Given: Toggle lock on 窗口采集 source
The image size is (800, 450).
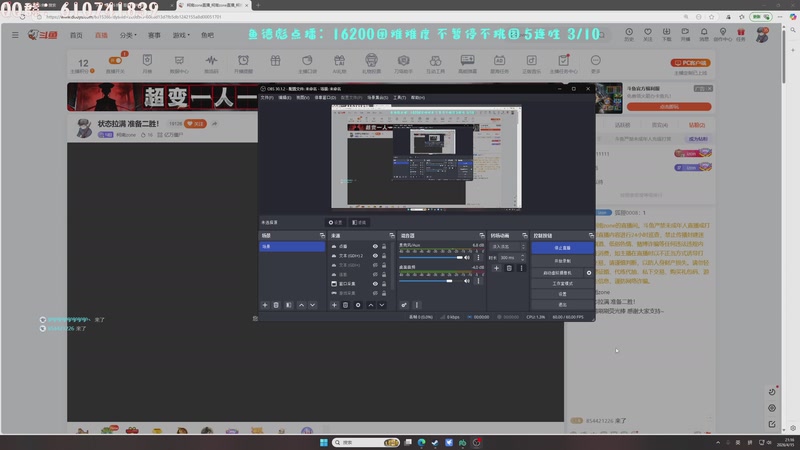Looking at the screenshot, I should pos(384,284).
